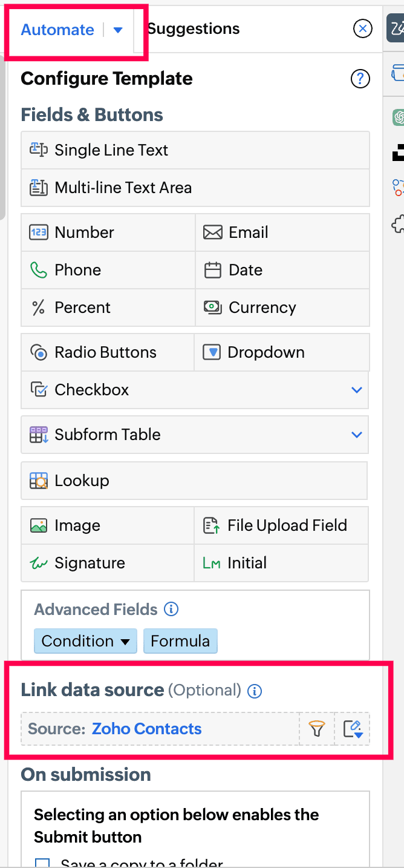
Task: Expand the Checkbox options chevron
Action: pyautogui.click(x=357, y=390)
